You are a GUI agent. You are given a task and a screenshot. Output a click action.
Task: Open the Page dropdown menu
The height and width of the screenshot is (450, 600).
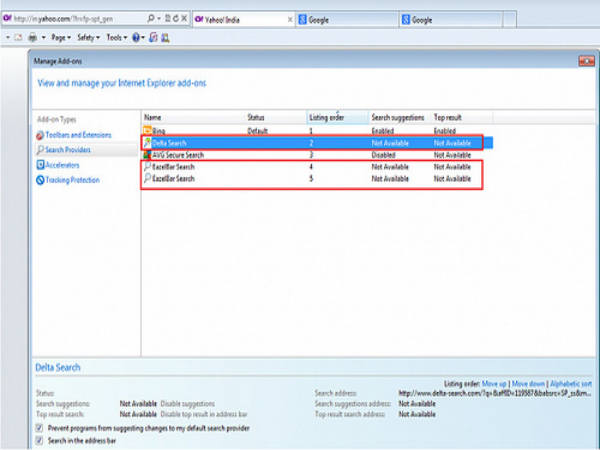(62, 37)
